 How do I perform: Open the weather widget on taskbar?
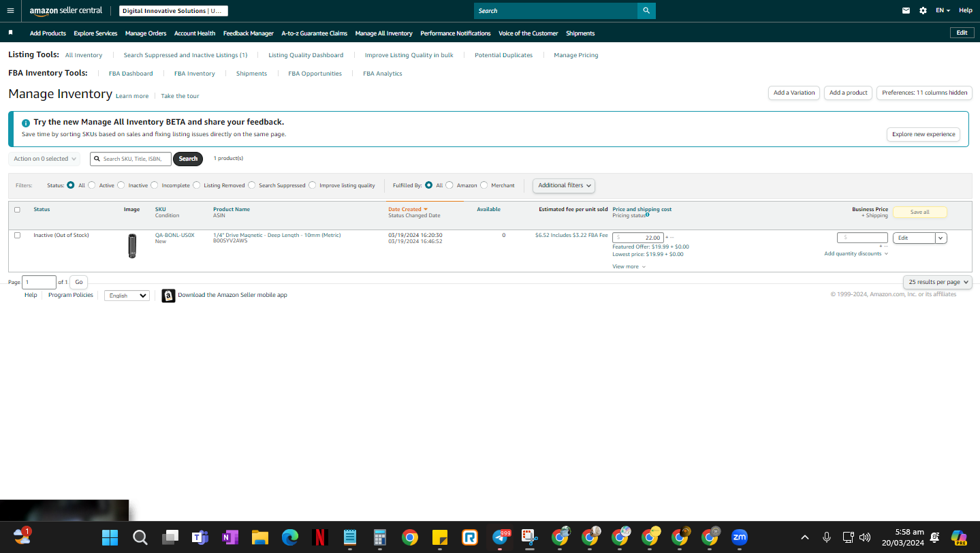pyautogui.click(x=22, y=536)
